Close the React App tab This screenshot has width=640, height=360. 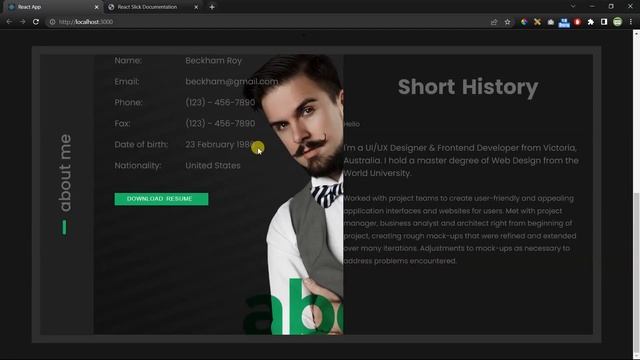coord(96,7)
